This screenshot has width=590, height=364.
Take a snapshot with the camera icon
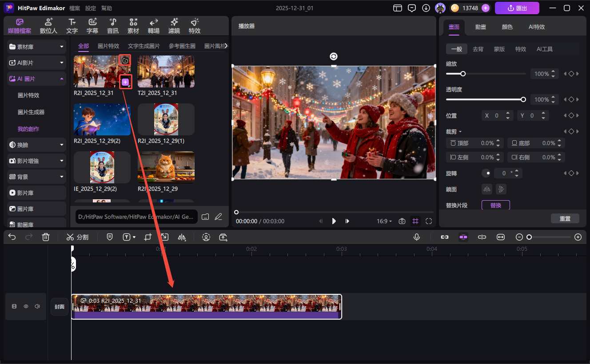click(402, 221)
